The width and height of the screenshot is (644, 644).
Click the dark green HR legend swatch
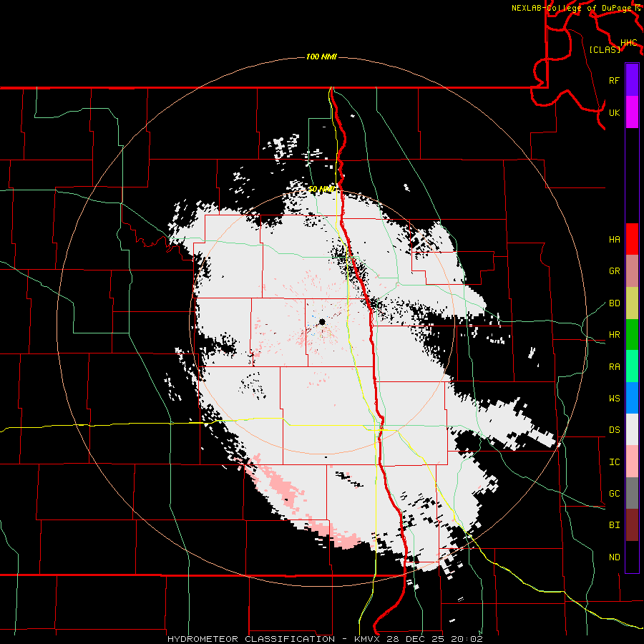point(632,335)
